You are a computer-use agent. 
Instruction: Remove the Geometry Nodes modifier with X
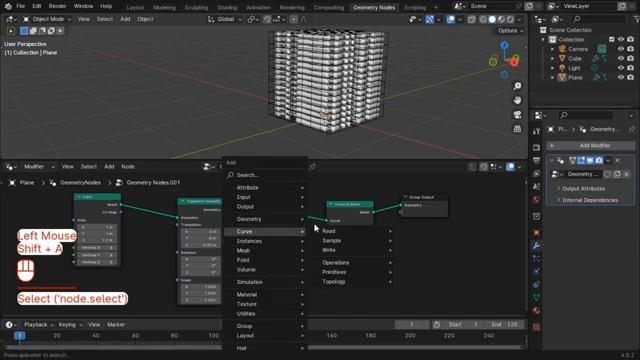click(618, 160)
